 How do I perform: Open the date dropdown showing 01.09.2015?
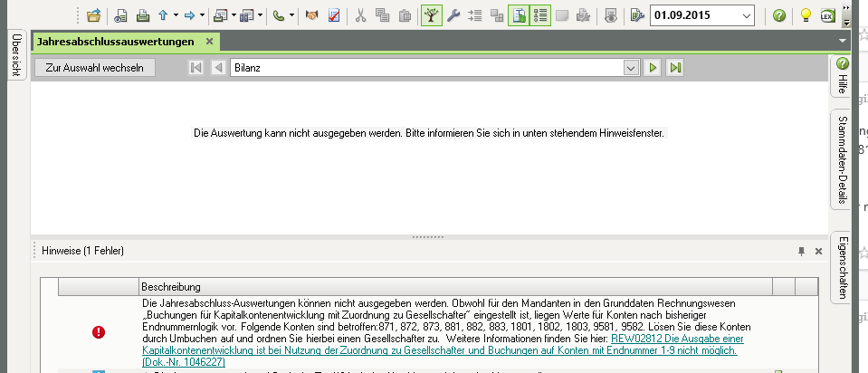tap(747, 15)
